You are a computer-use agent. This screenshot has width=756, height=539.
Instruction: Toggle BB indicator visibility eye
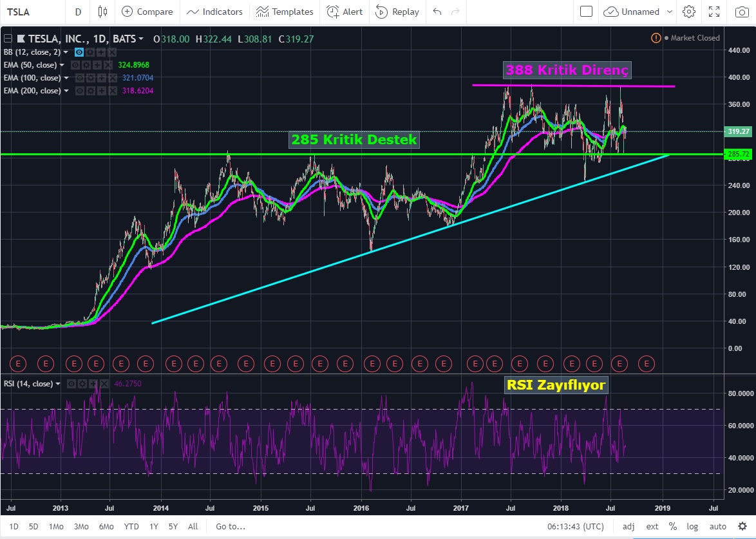coord(79,52)
